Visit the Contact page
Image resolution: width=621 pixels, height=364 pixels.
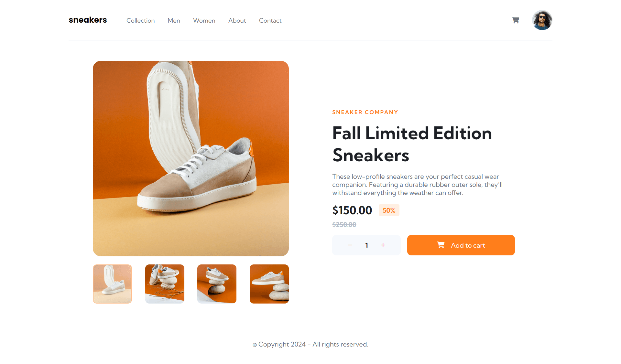point(270,20)
